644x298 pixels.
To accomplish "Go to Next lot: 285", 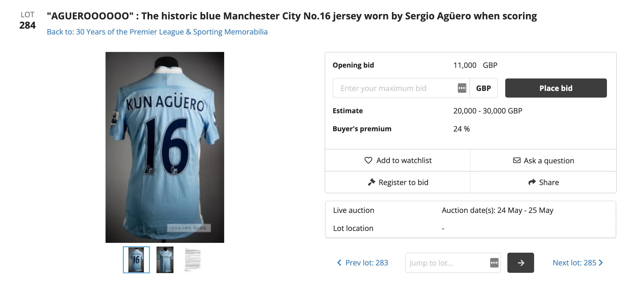I will 574,263.
